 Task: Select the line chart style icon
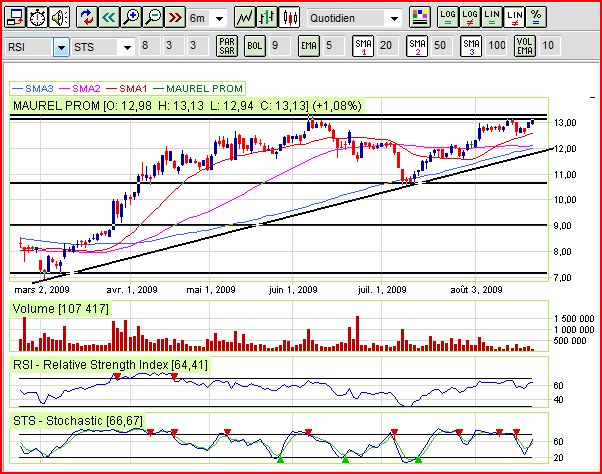[x=245, y=18]
